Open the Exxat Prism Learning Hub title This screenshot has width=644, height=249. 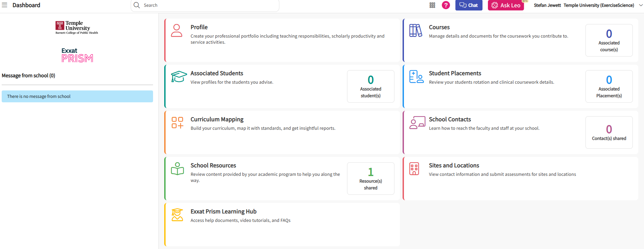click(x=223, y=211)
